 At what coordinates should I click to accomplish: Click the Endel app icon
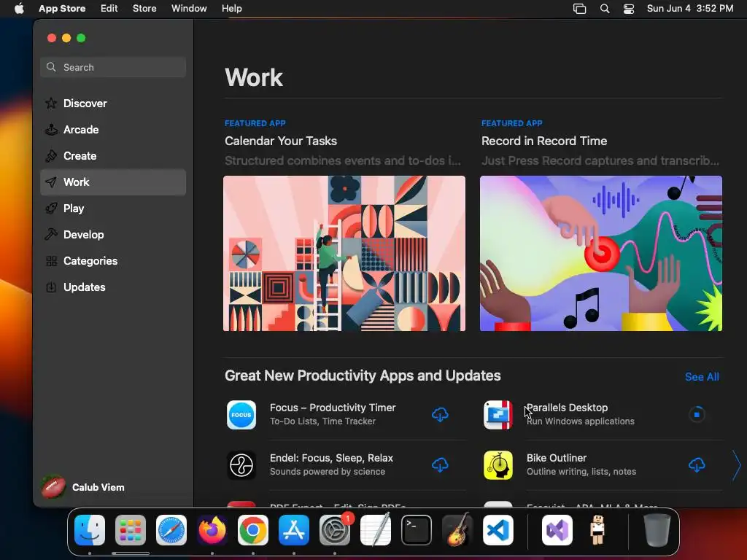click(x=241, y=464)
